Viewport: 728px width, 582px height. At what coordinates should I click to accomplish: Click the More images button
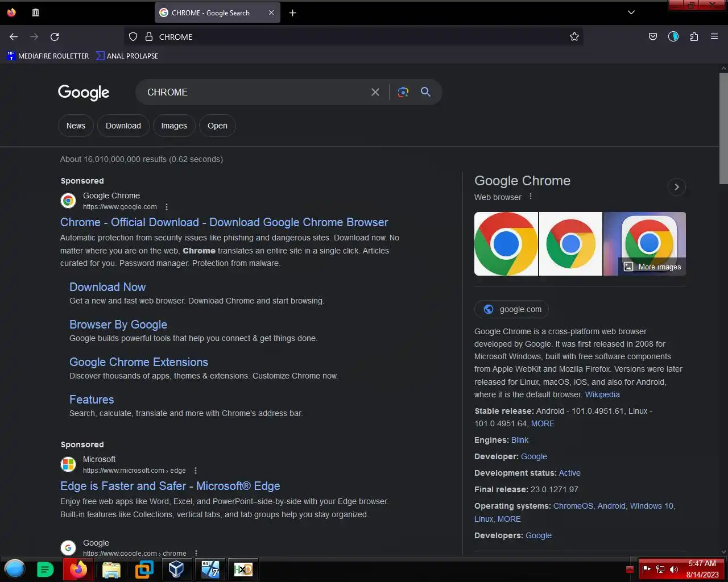(652, 267)
